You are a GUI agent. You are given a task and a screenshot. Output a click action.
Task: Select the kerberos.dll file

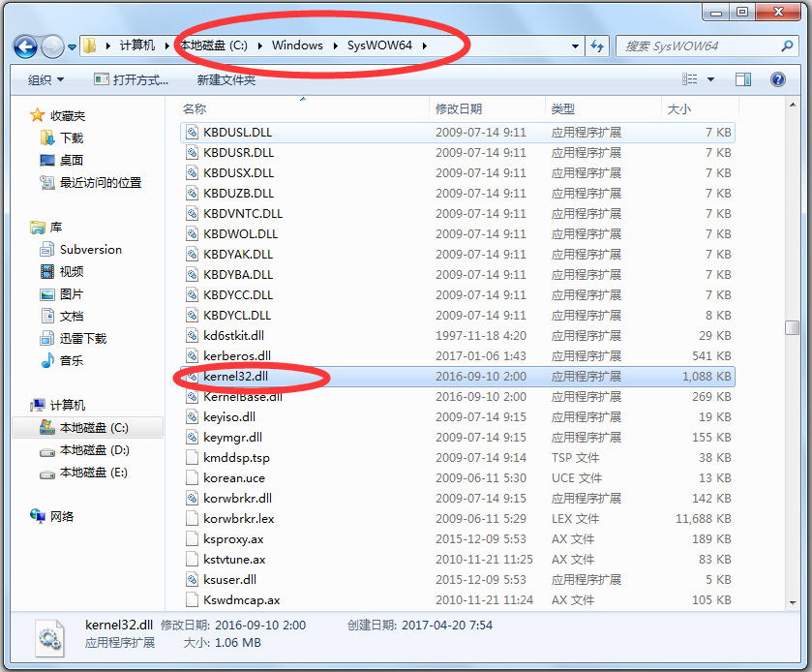point(238,355)
